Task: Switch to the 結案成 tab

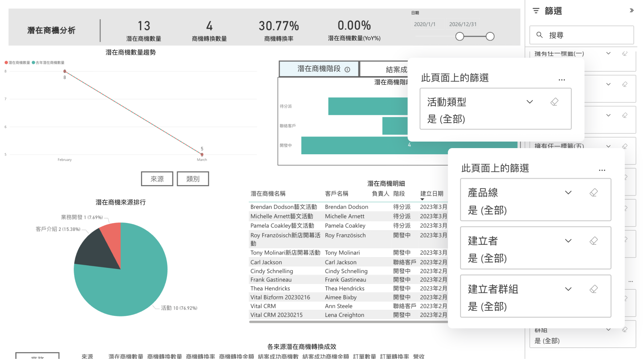Action: (x=385, y=69)
